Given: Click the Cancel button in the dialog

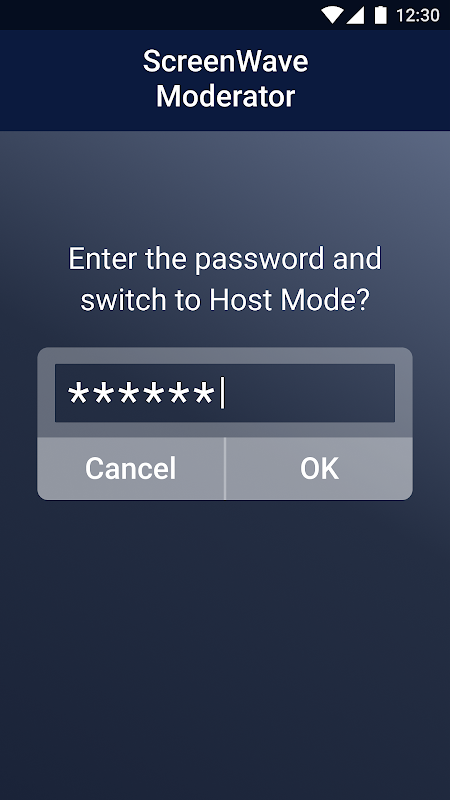Looking at the screenshot, I should click(131, 468).
